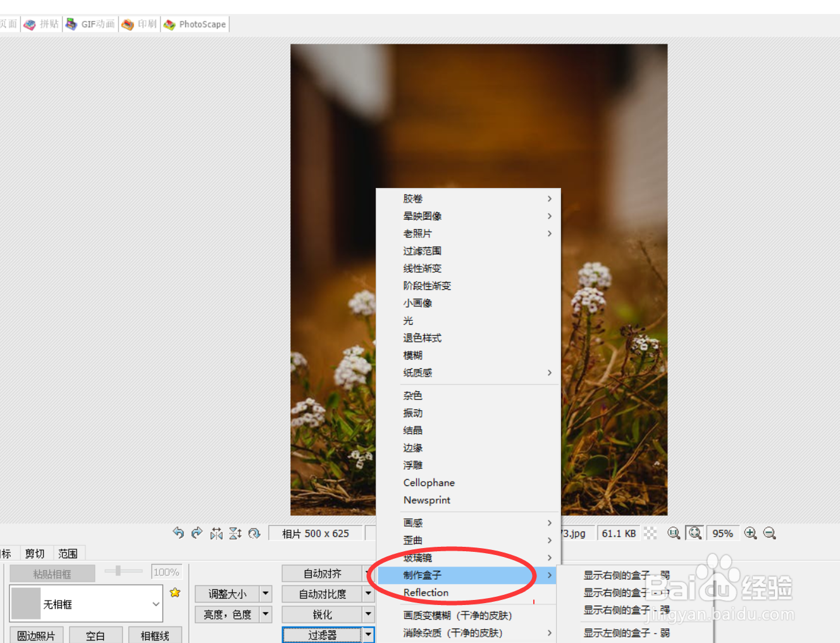Open the 无相框 frame dropdown
The height and width of the screenshot is (643, 840).
[x=85, y=603]
